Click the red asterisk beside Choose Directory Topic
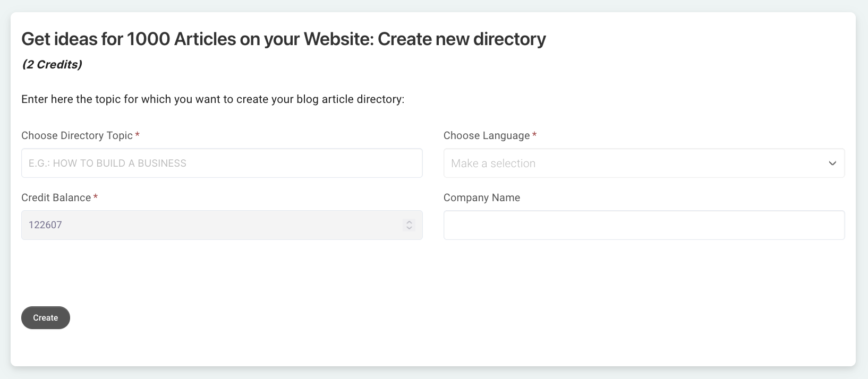Viewport: 868px width, 379px height. point(138,135)
